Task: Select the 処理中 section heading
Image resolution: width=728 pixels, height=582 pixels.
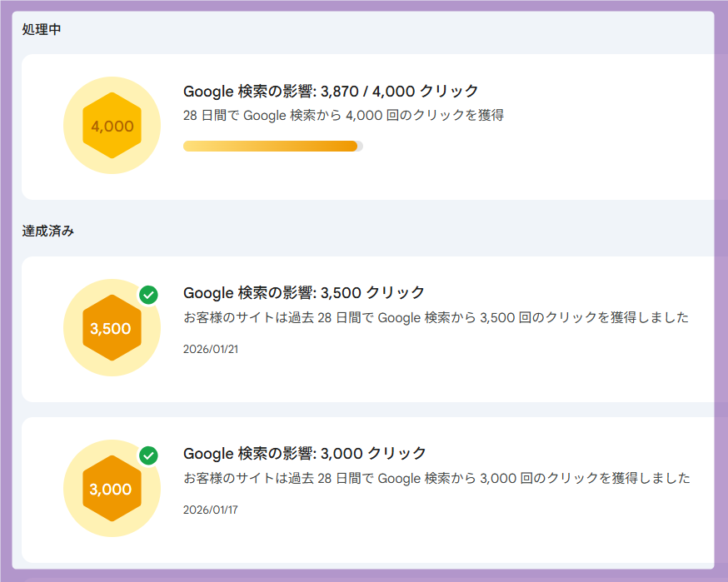Action: coord(42,30)
